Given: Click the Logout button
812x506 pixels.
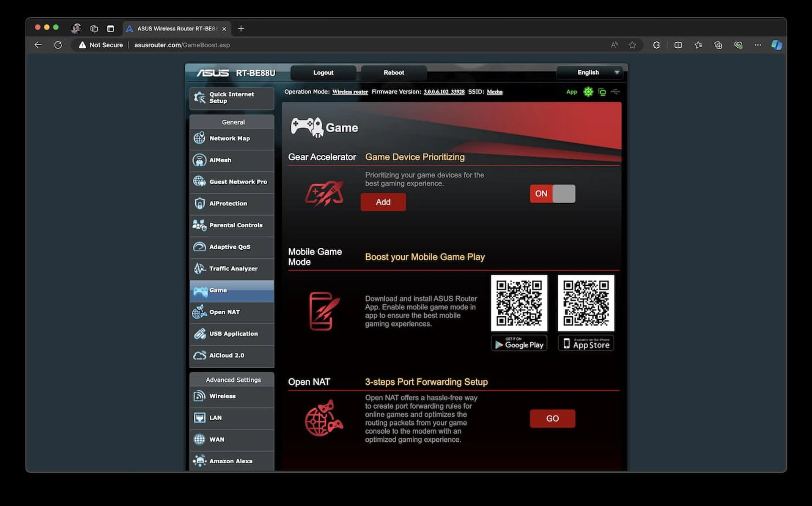Looking at the screenshot, I should click(323, 73).
